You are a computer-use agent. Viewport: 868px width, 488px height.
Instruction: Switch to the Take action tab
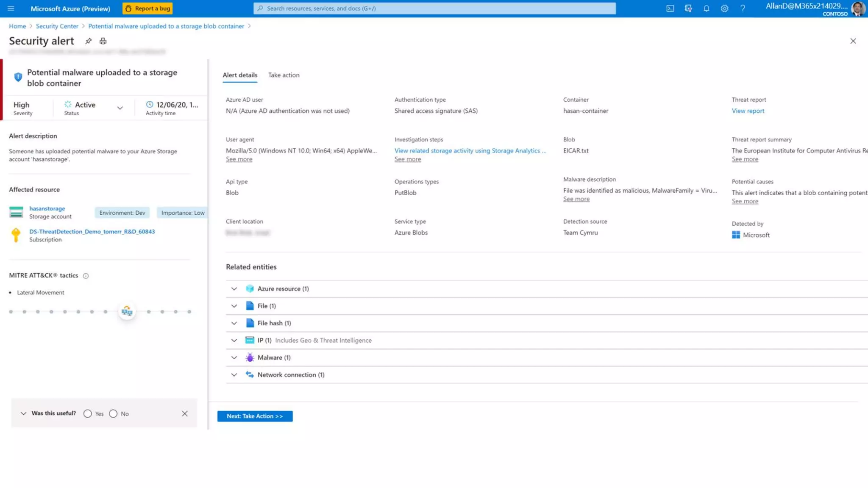coord(284,75)
